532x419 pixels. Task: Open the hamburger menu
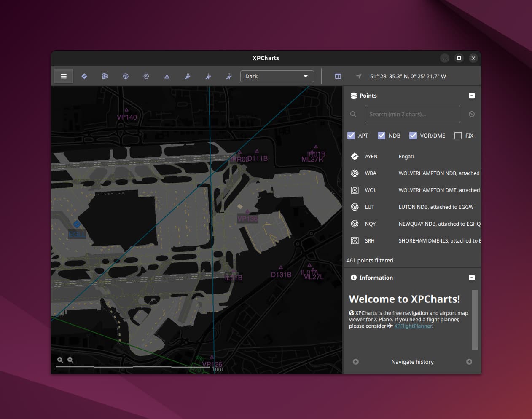63,76
